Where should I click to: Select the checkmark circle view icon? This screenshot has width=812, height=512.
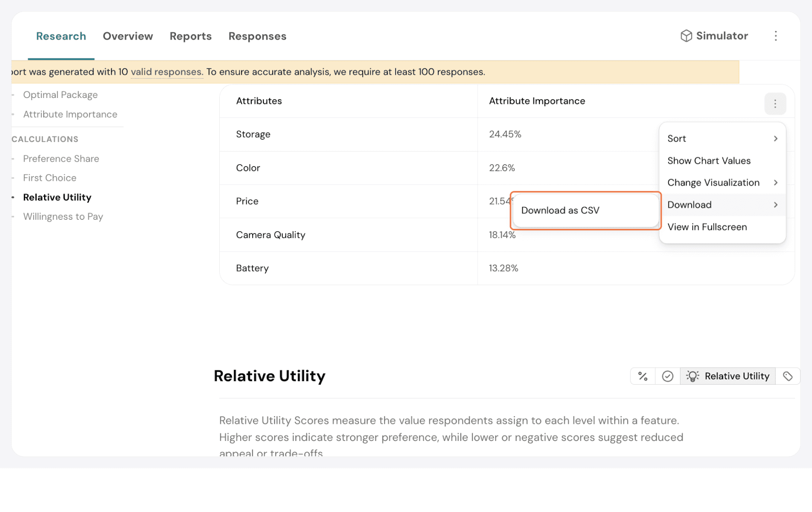(x=668, y=376)
